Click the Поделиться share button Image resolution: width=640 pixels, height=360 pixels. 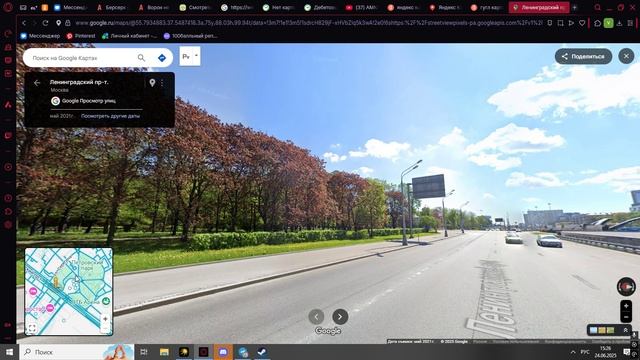[583, 56]
